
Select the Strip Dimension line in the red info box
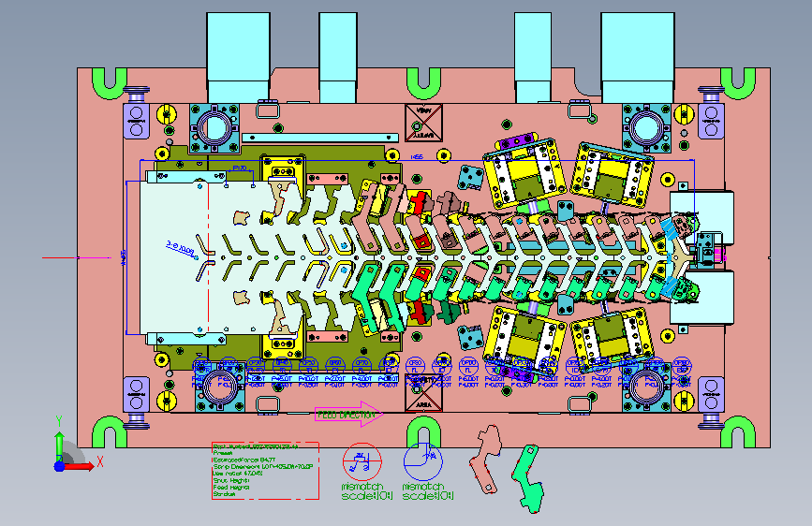tap(263, 466)
